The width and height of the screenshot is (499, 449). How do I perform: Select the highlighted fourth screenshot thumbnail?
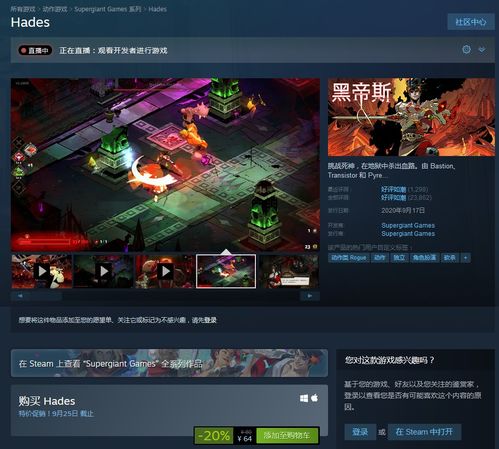click(226, 271)
